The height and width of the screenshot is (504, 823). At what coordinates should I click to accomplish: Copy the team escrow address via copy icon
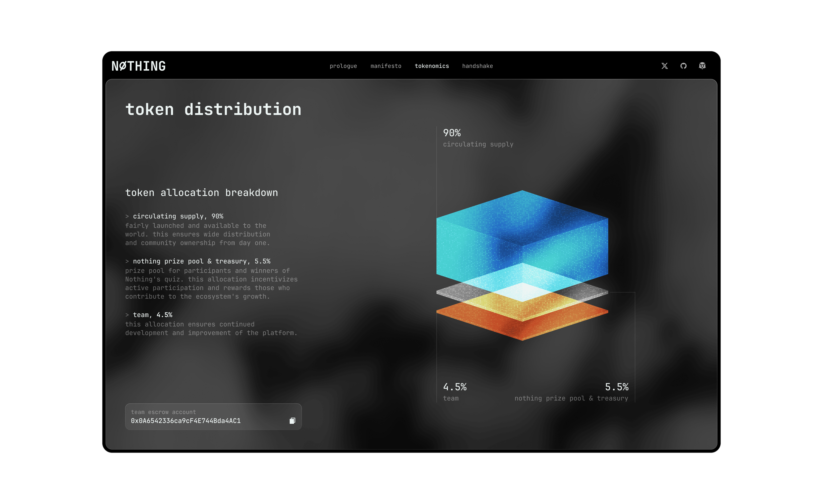coord(292,421)
